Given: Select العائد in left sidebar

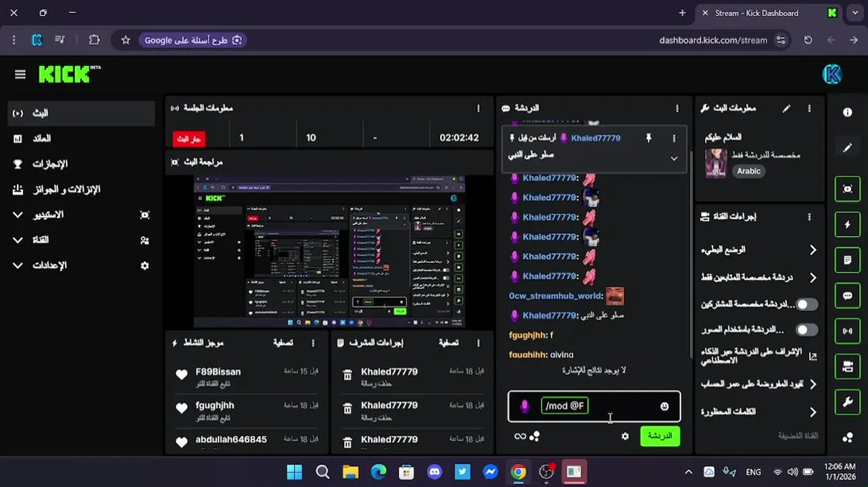Looking at the screenshot, I should point(82,139).
